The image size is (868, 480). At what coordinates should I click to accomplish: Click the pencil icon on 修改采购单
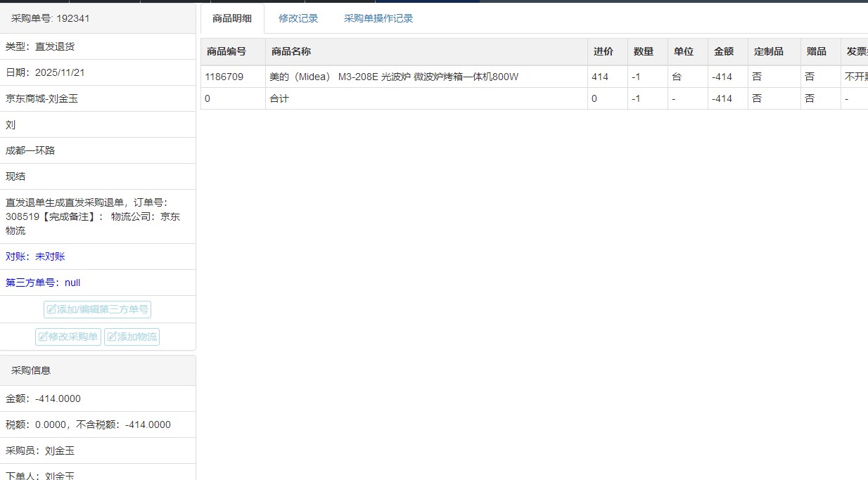(x=43, y=337)
